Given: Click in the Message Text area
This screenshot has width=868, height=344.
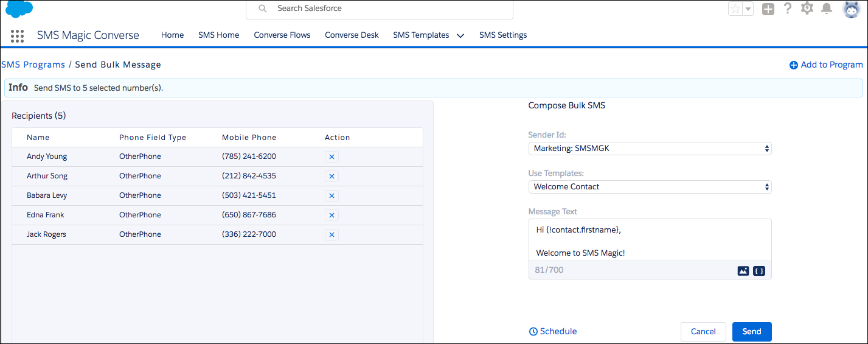Looking at the screenshot, I should pos(650,240).
